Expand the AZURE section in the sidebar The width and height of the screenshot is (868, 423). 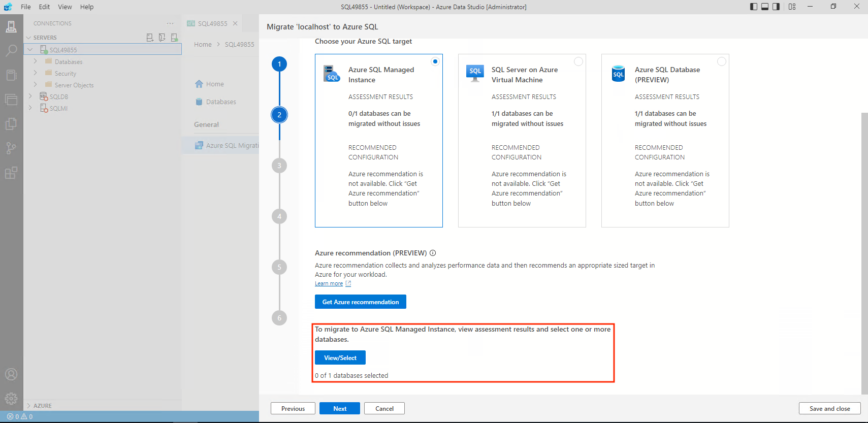coord(29,406)
